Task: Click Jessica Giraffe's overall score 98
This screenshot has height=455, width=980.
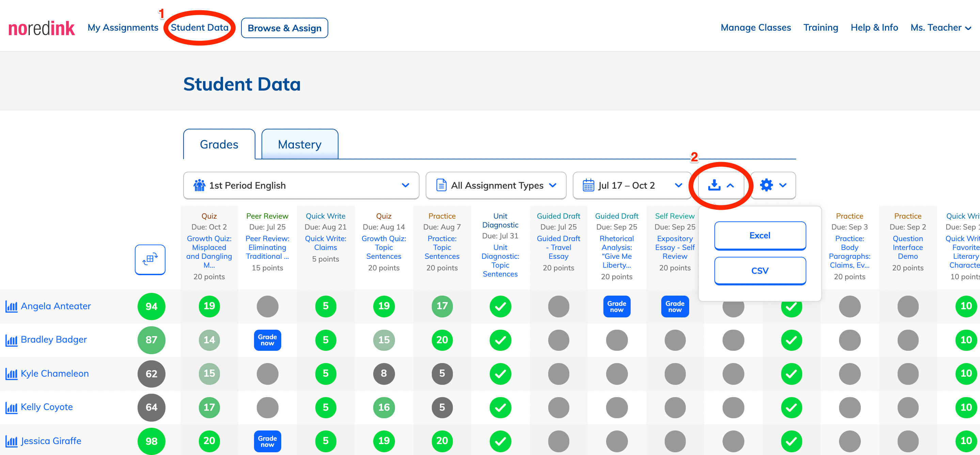Action: pos(152,441)
